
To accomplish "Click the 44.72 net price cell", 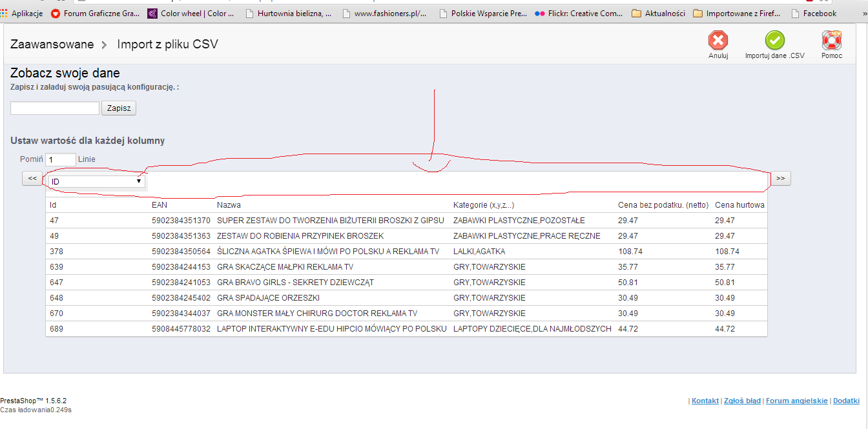I will [628, 329].
